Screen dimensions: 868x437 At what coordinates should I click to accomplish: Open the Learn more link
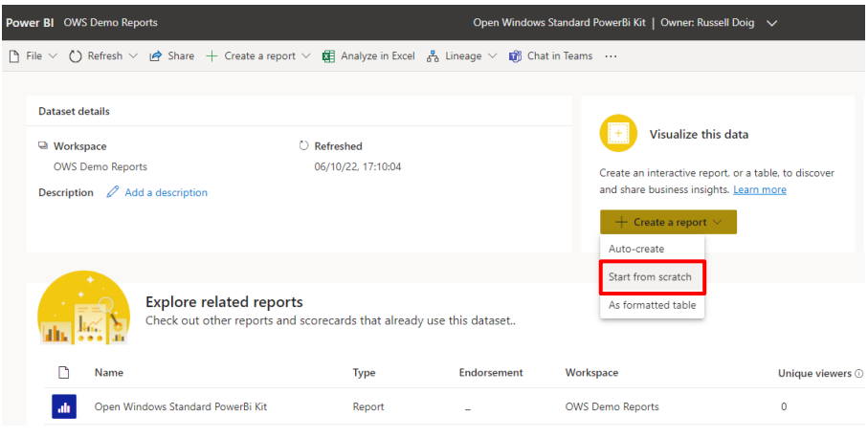point(760,189)
